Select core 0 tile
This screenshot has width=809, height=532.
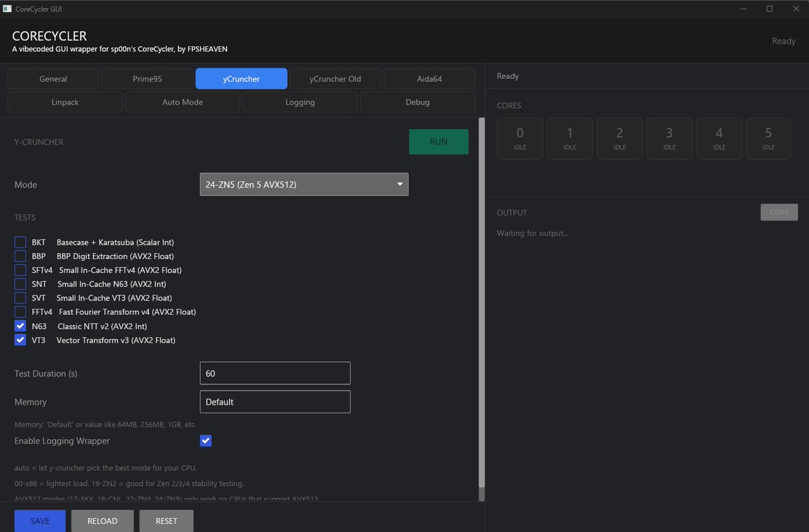coord(520,139)
